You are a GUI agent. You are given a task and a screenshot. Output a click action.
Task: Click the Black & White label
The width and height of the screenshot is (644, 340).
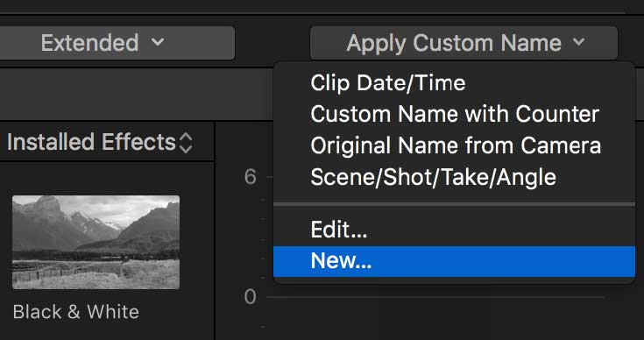click(76, 312)
